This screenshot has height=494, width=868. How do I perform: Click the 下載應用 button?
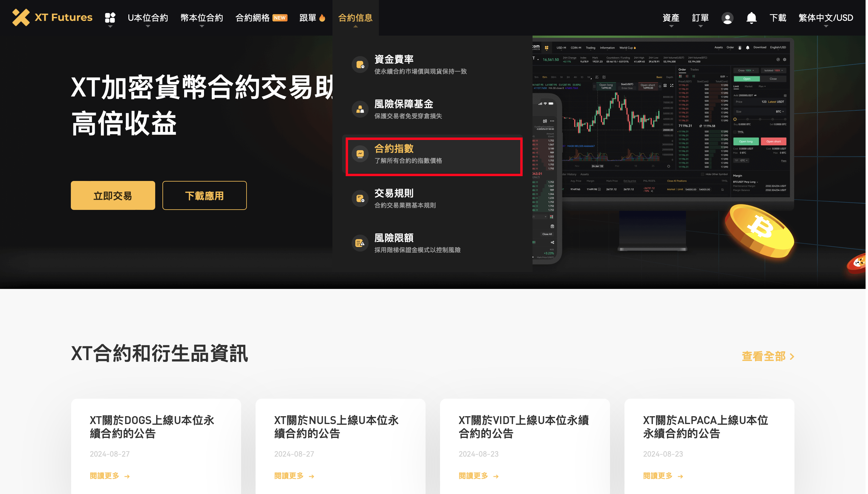(204, 195)
